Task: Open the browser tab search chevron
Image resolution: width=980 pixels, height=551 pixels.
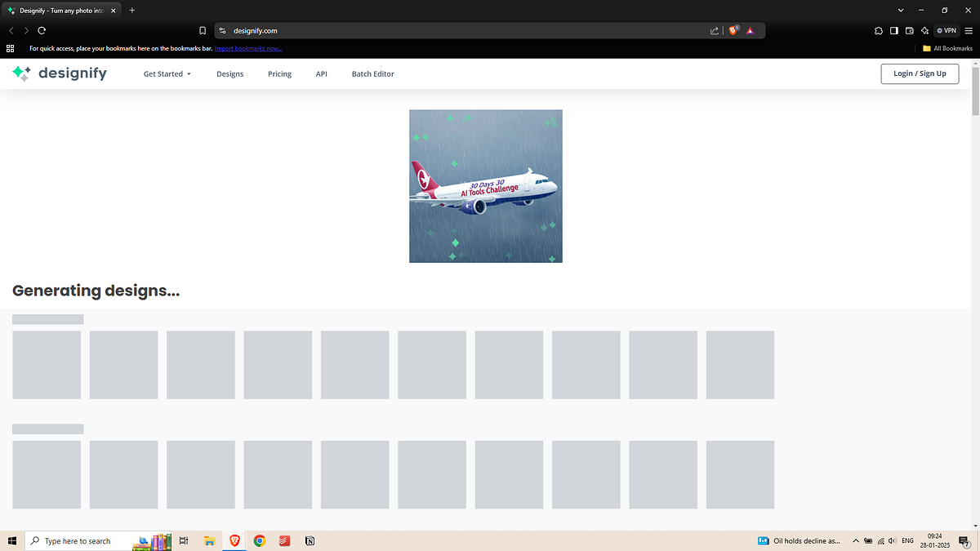Action: pyautogui.click(x=900, y=10)
